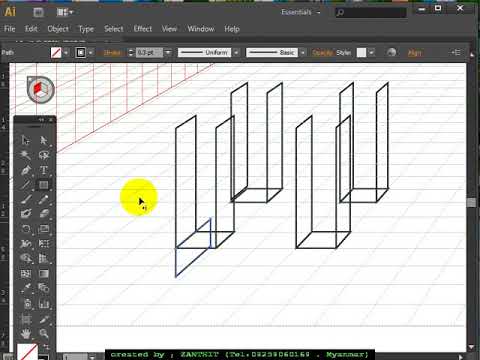Screen dimensions: 480x360
Task: Open the Select menu
Action: click(114, 29)
